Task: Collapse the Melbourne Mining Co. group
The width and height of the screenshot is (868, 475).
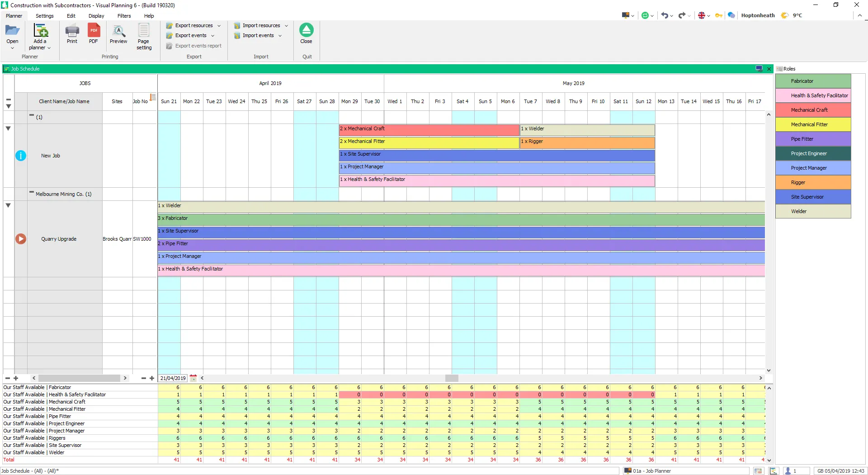Action: point(32,193)
